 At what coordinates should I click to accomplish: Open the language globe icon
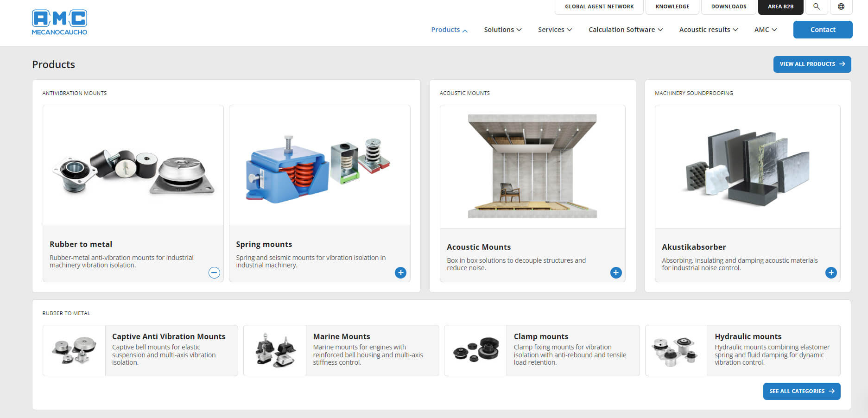click(x=841, y=6)
